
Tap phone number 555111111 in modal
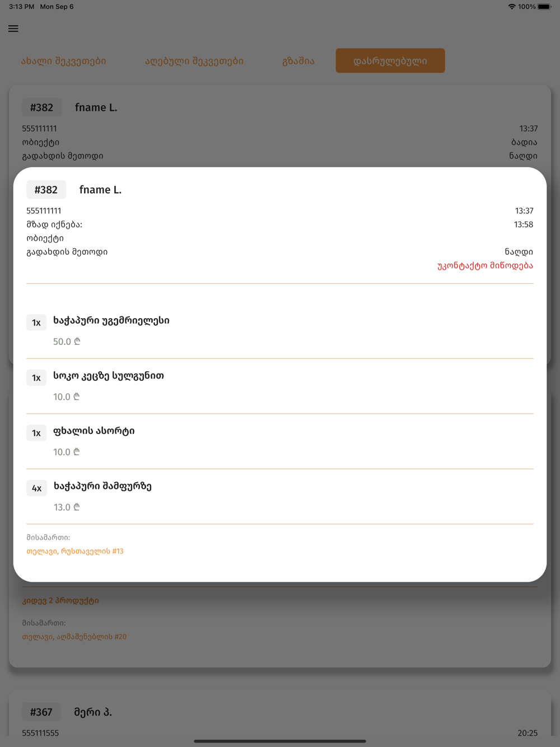(x=44, y=211)
